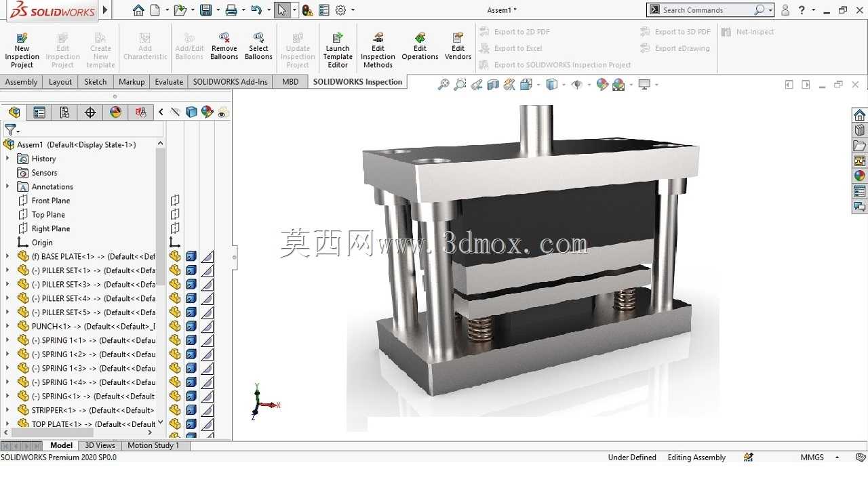Image resolution: width=868 pixels, height=488 pixels.
Task: Open the MBD tab
Action: pyautogui.click(x=290, y=81)
